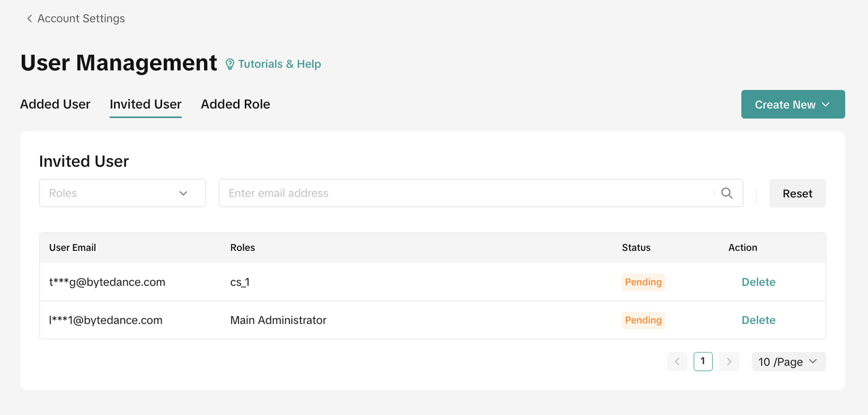The image size is (868, 415).
Task: Click chevron arrow in Roles filter
Action: point(183,193)
